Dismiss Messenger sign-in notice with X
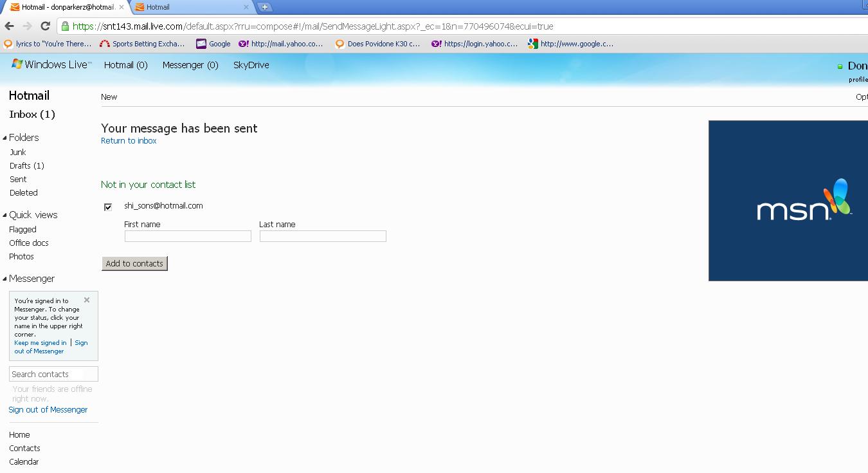 87,300
